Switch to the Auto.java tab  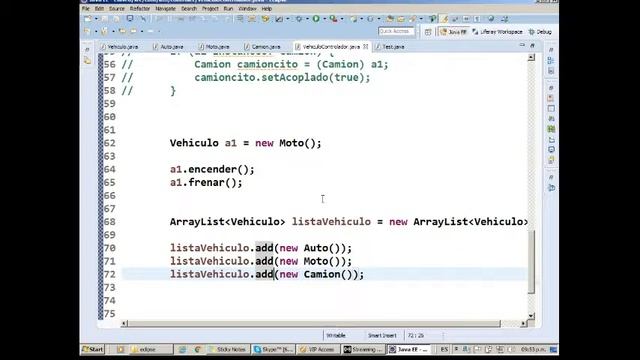168,47
